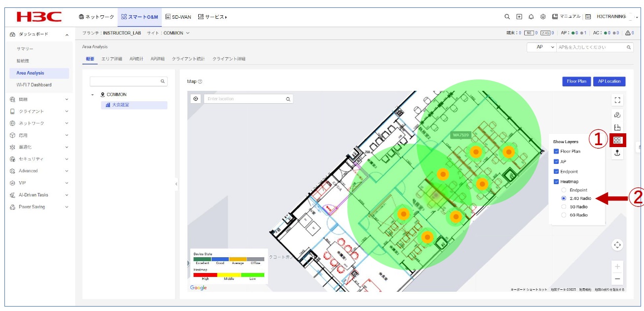The height and width of the screenshot is (311, 644).
Task: Click the anchor icon on map toolbar
Action: [x=617, y=154]
